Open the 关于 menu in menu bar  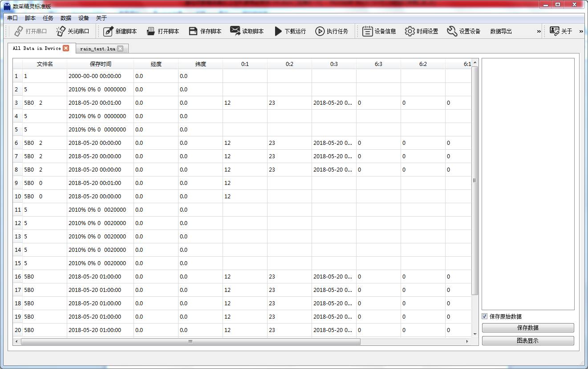[101, 18]
